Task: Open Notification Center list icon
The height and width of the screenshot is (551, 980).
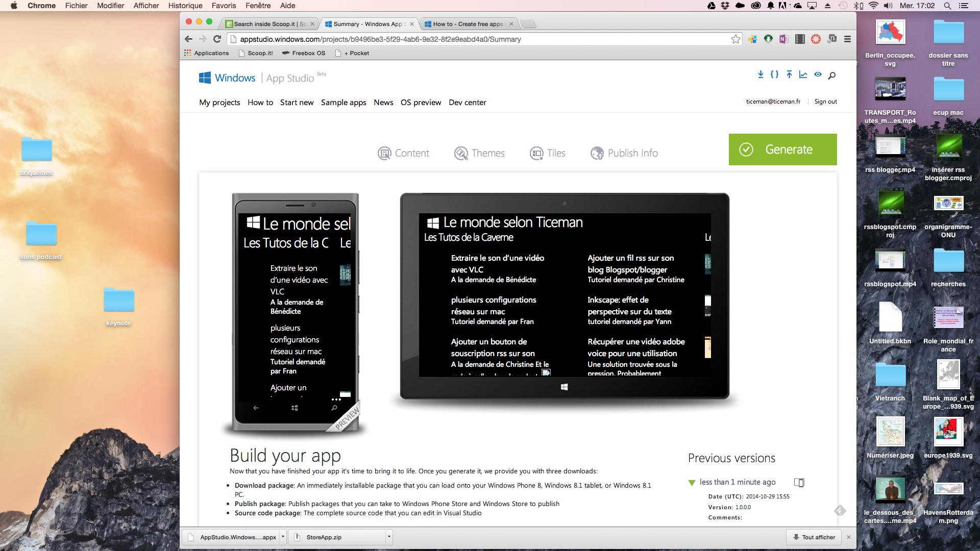Action: [x=964, y=6]
